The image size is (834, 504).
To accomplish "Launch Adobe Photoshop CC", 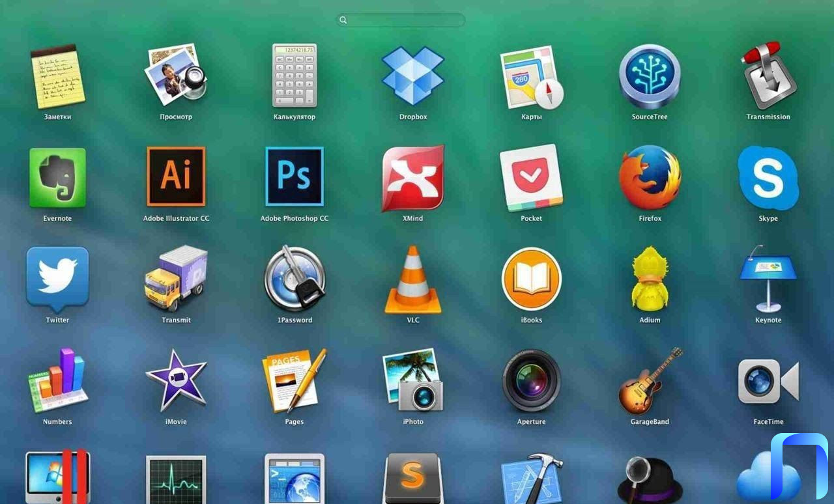I will pos(295,176).
